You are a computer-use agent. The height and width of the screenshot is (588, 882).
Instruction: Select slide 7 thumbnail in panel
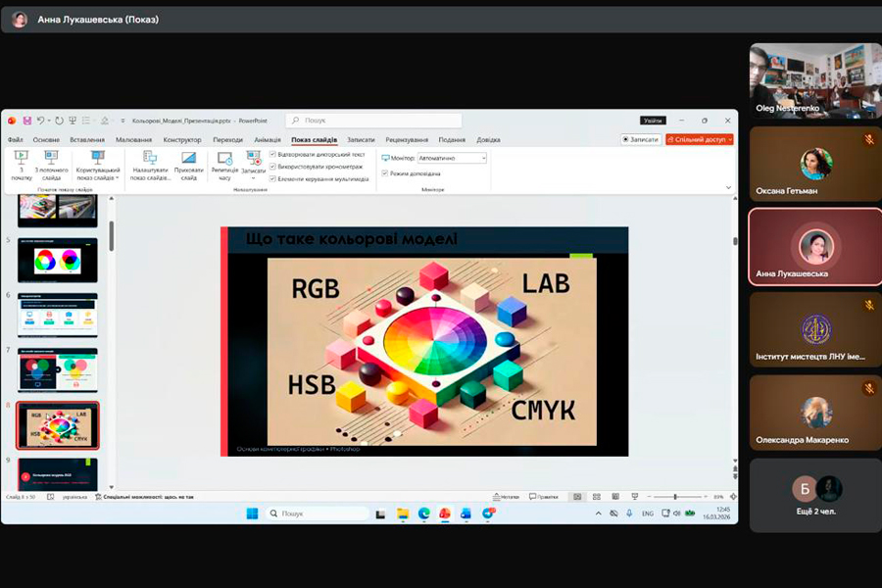click(x=58, y=369)
